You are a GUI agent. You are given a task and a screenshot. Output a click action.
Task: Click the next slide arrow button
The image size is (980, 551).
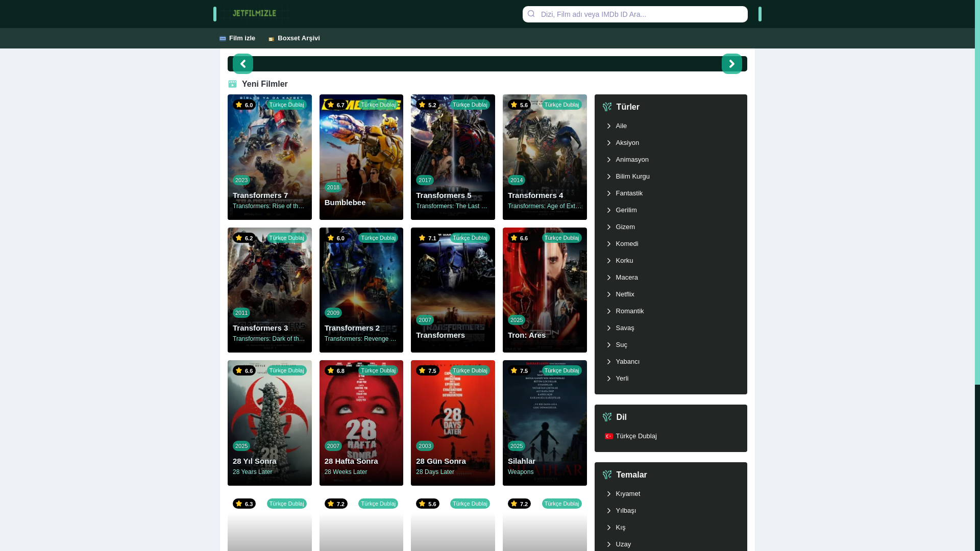click(x=731, y=64)
